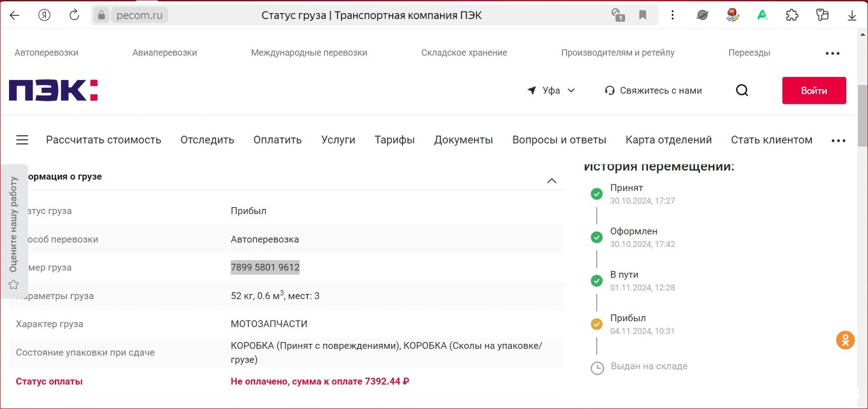The height and width of the screenshot is (409, 868).
Task: Go to the Тарифы menu item
Action: 394,140
